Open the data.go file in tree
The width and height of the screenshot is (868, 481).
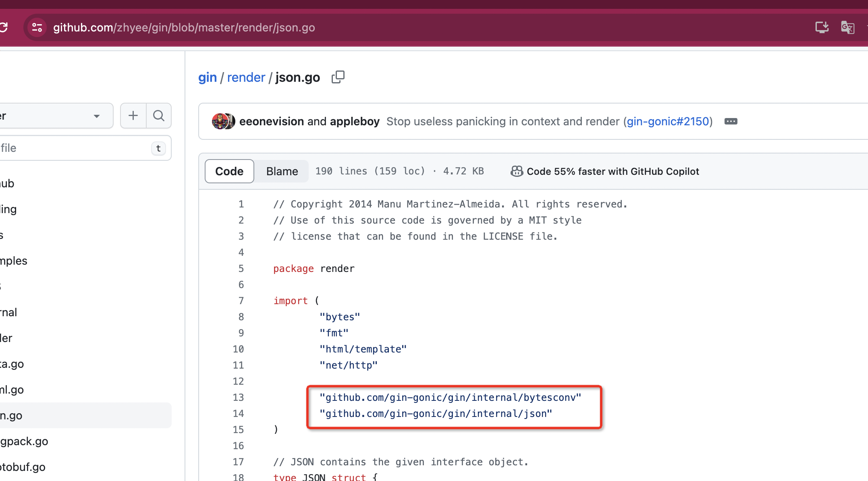pos(12,364)
